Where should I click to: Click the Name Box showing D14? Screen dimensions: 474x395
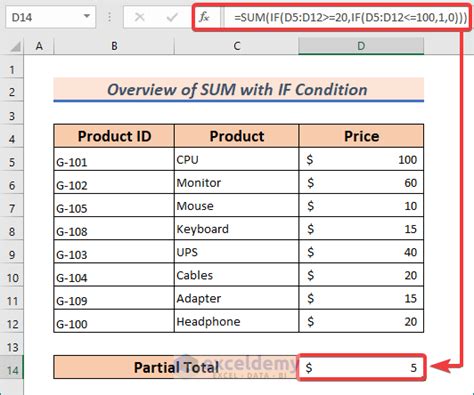point(51,17)
